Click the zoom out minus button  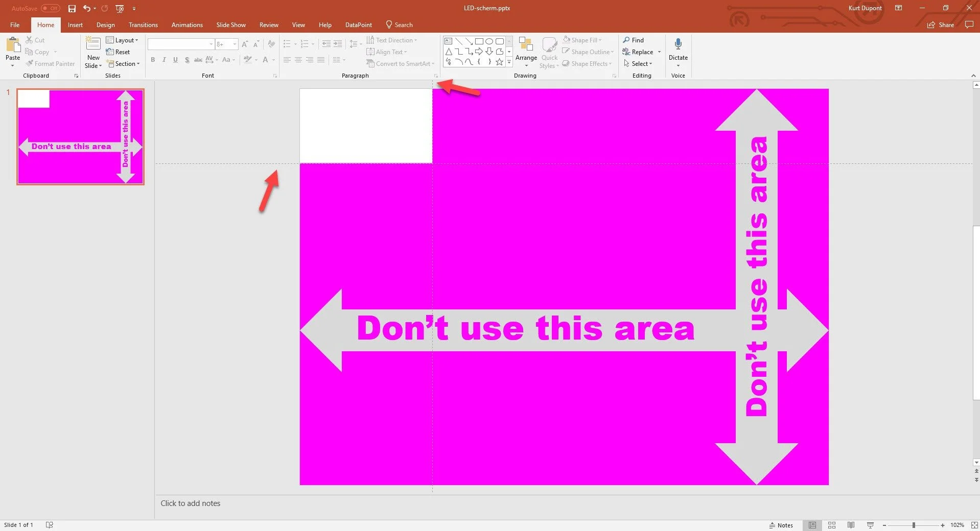884,525
